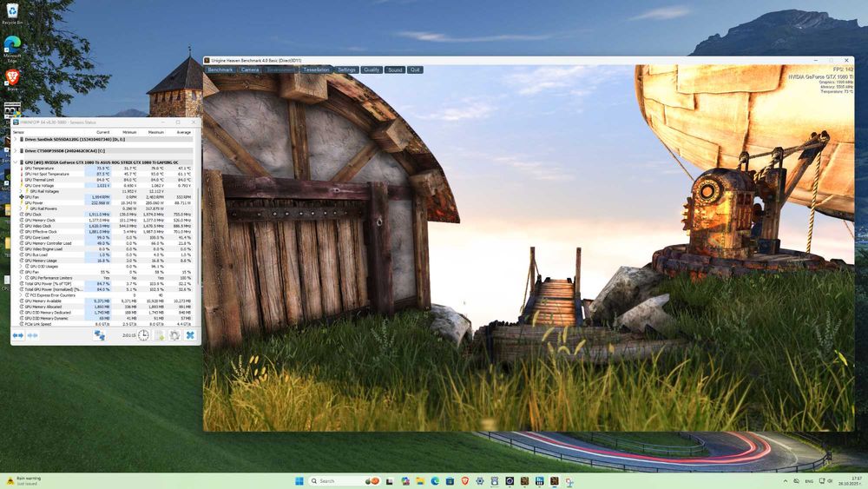This screenshot has height=489, width=868.
Task: Select the GPU Core Voltage row
Action: (x=105, y=186)
